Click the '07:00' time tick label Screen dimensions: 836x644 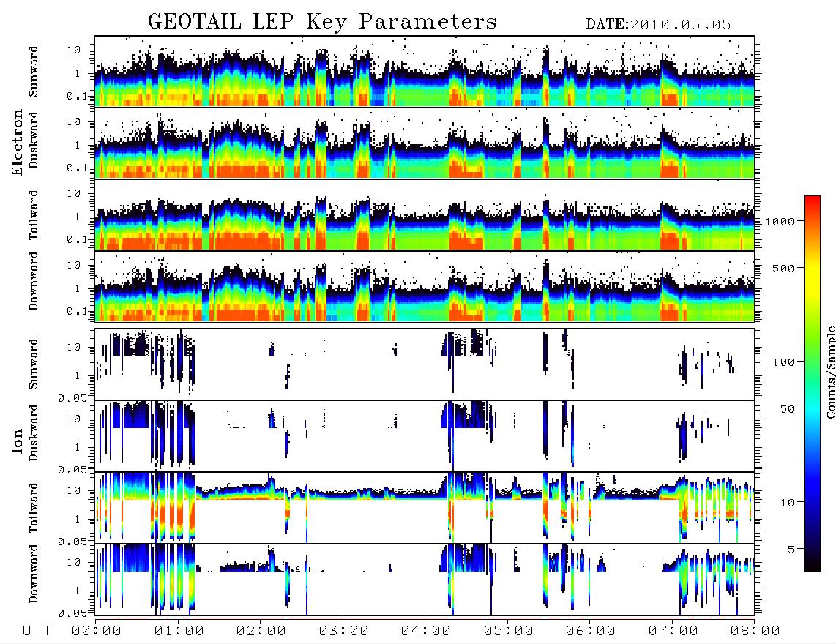(x=673, y=632)
